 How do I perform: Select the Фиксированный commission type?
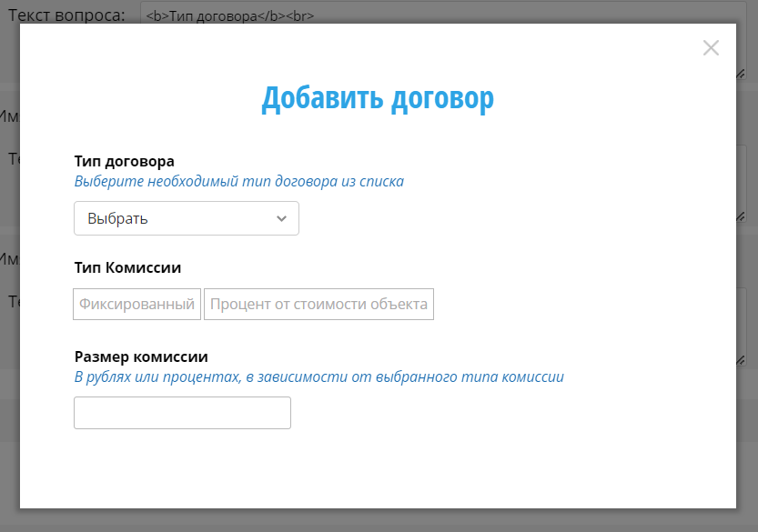point(136,305)
